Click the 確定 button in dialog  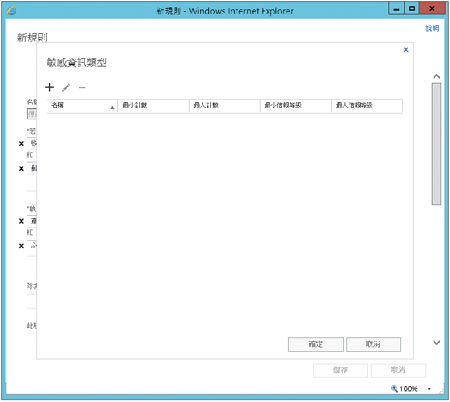point(316,344)
